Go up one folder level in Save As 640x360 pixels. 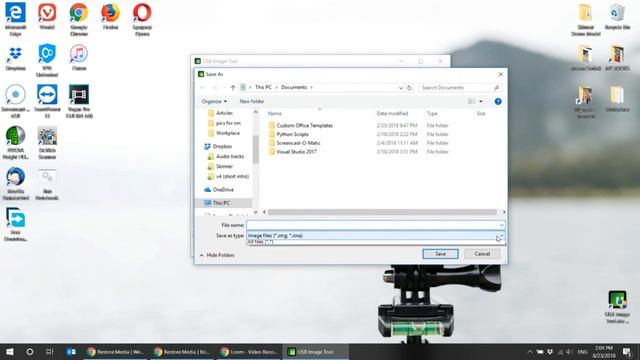(233, 87)
